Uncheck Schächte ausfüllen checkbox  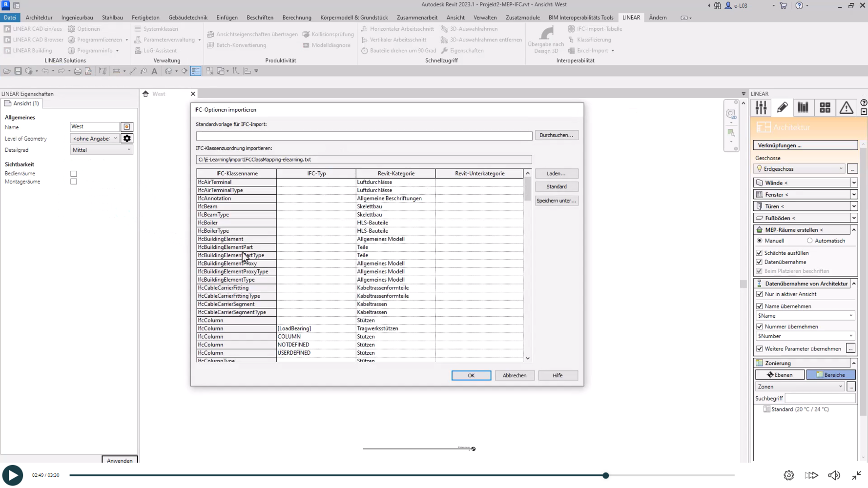tap(759, 253)
